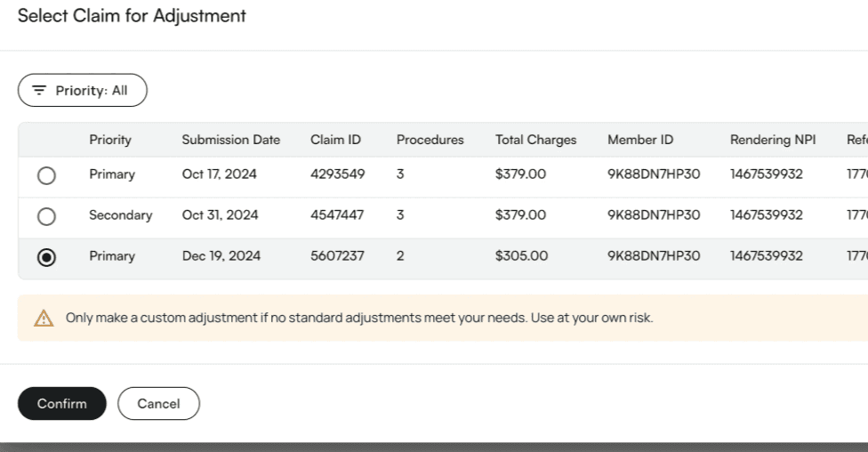
Task: Click the Claim ID column header
Action: coord(335,140)
